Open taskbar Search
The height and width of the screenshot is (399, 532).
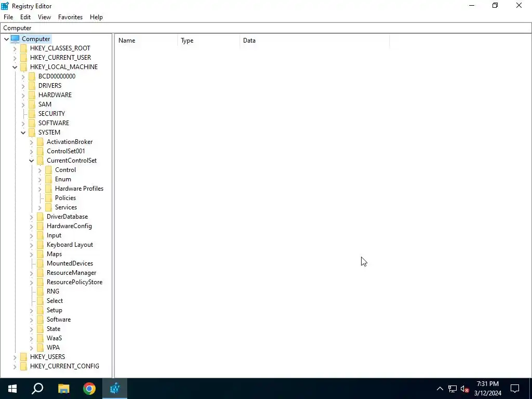(x=37, y=389)
